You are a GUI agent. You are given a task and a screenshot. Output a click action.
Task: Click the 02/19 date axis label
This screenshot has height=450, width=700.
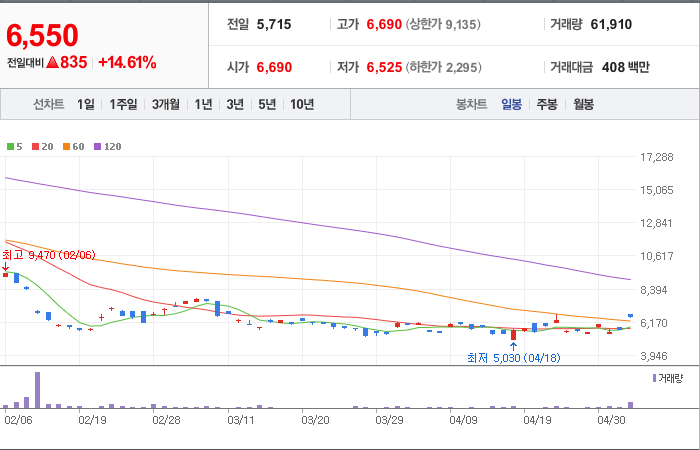[x=92, y=420]
